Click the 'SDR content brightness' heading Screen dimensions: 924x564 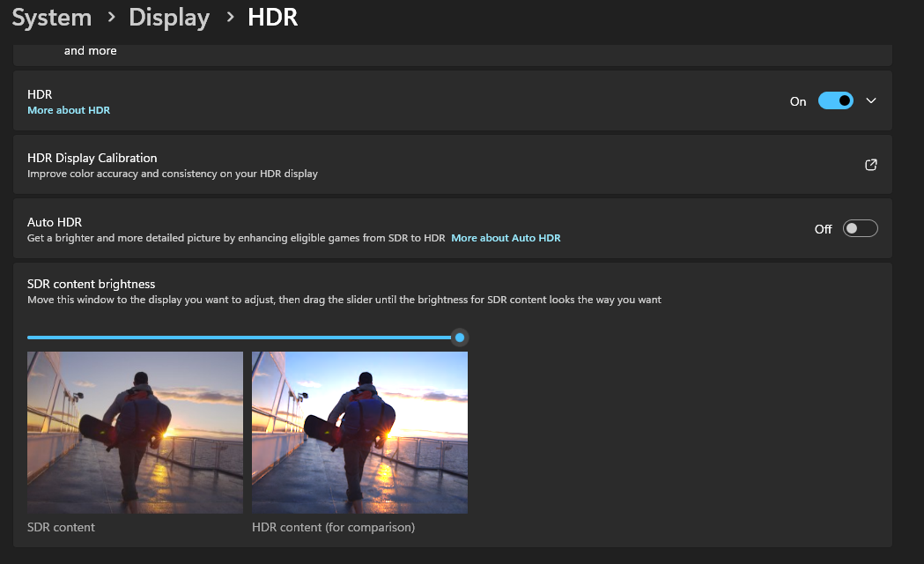pos(92,284)
